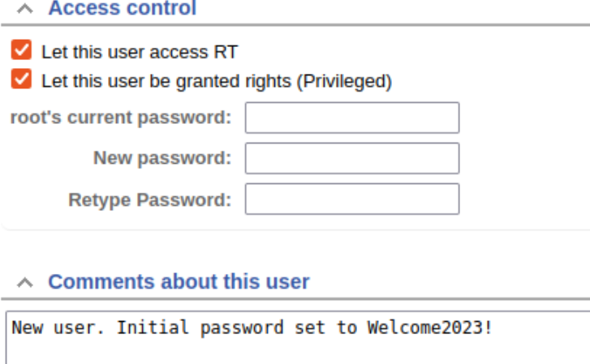Focus the New password input field
Viewport: 590px width, 364px height.
pyautogui.click(x=352, y=158)
